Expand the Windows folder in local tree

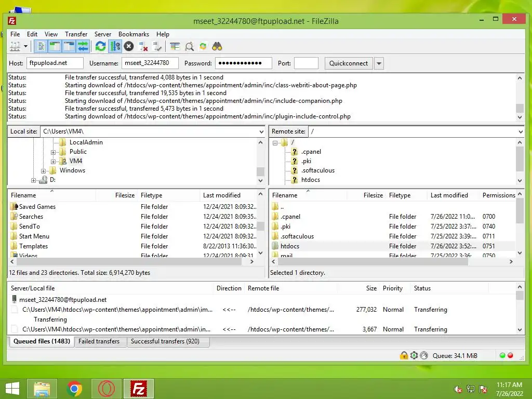tap(44, 171)
